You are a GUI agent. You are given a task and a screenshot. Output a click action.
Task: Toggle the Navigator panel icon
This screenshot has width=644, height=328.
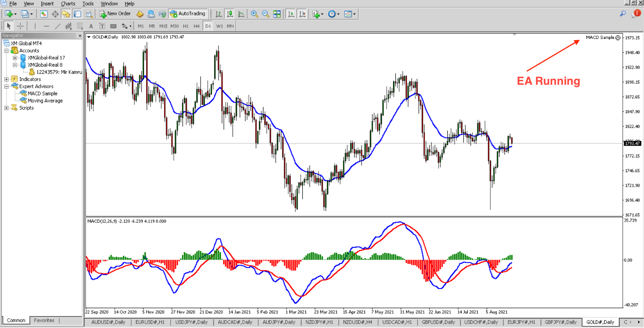click(x=77, y=14)
